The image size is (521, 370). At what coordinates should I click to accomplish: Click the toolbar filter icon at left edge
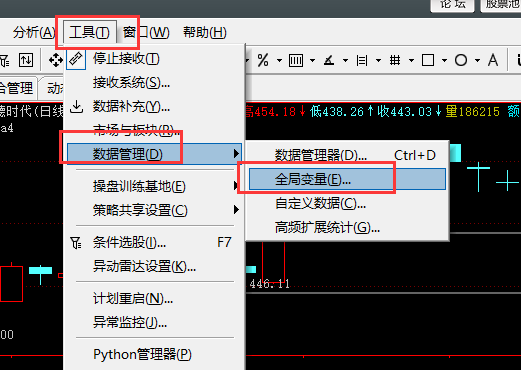[x=4, y=61]
